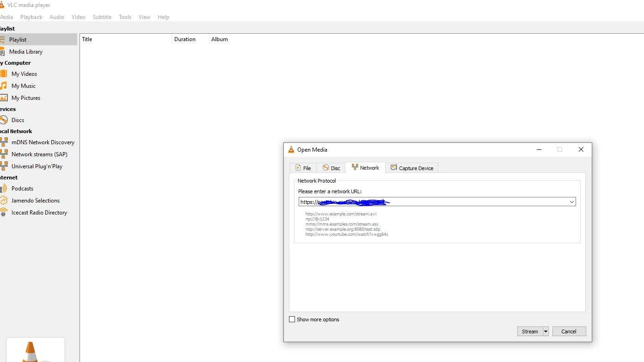Click the Discs icon in the sidebar
This screenshot has width=644, height=362.
4,120
